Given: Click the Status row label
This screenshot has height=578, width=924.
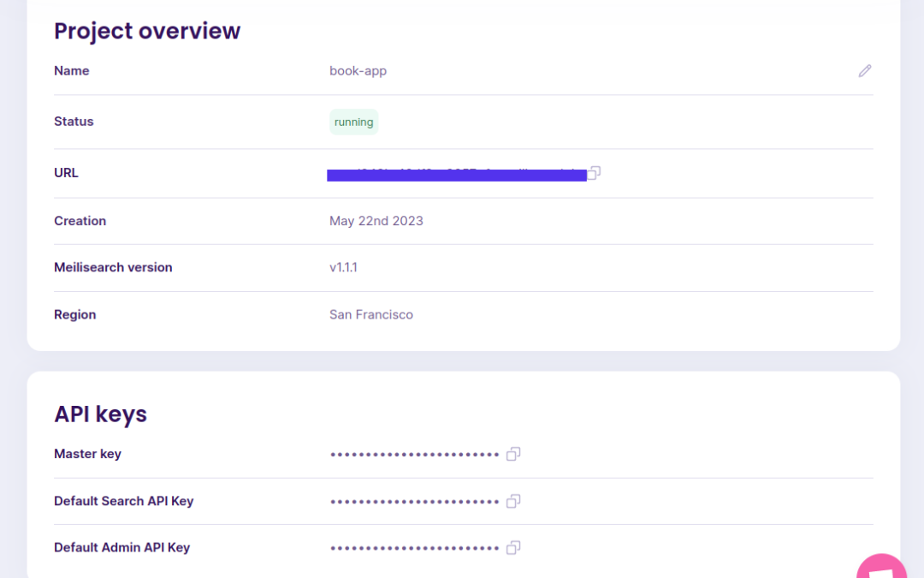Looking at the screenshot, I should coord(74,122).
